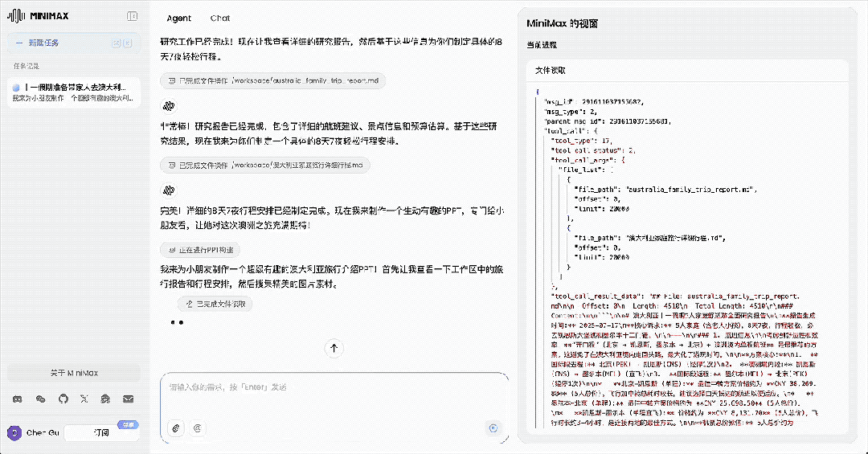Viewport: 868px width, 454px height.
Task: Click the 正在进行PPT构建 status chip
Action: point(200,250)
